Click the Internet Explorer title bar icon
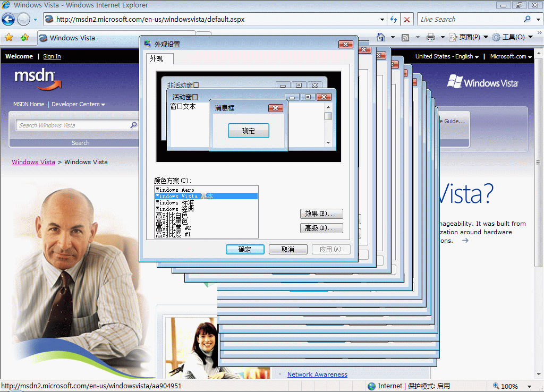This screenshot has width=544, height=392. tap(6, 5)
